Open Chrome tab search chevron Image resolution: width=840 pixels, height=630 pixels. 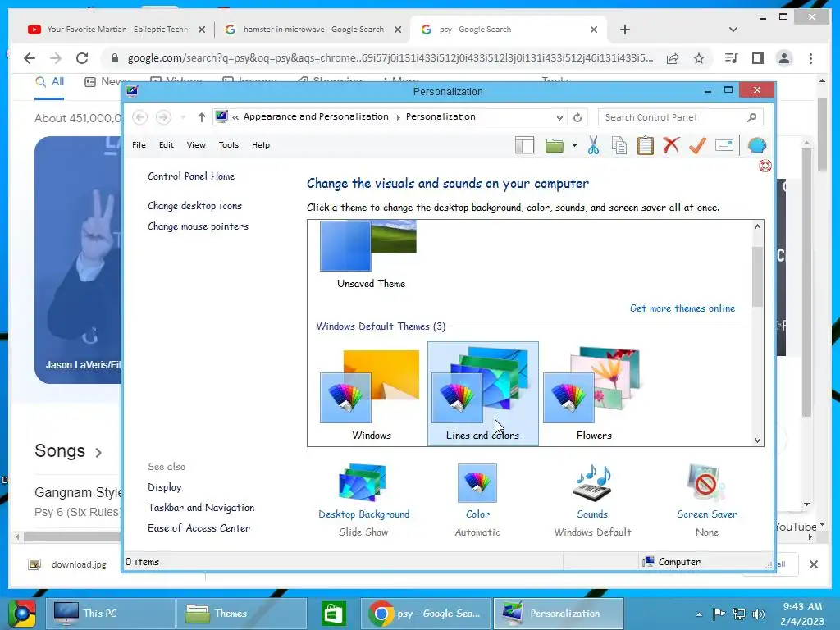pyautogui.click(x=733, y=30)
